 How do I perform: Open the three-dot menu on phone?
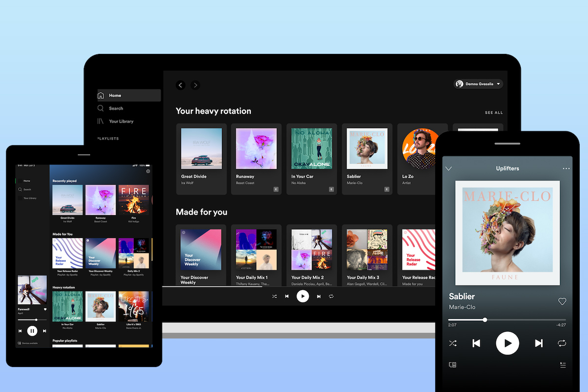(x=566, y=169)
